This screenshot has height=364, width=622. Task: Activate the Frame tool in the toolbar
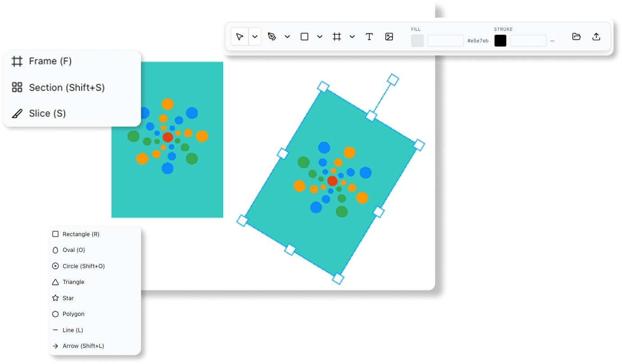pos(336,36)
